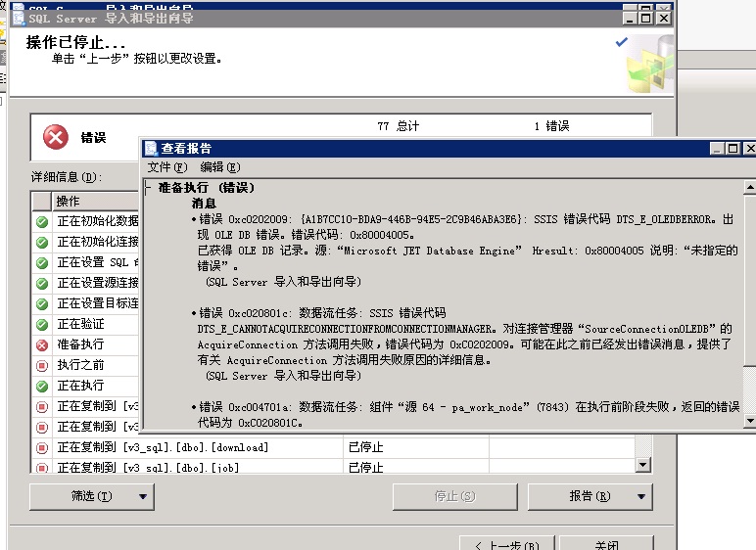Open the 文件(F) menu in report viewer
The image size is (756, 550).
tap(166, 168)
